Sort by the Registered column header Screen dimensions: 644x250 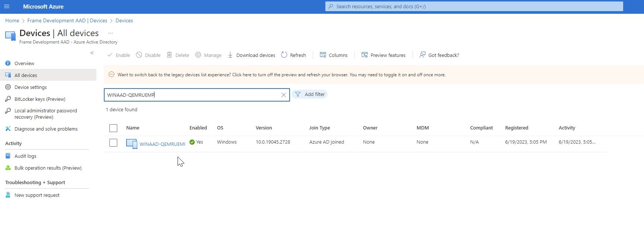pyautogui.click(x=517, y=128)
